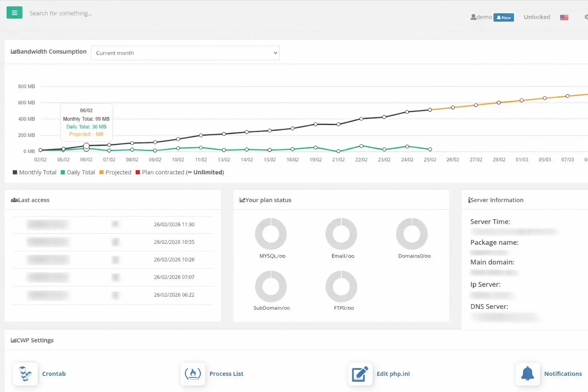
Task: Open the Process List link
Action: 226,374
